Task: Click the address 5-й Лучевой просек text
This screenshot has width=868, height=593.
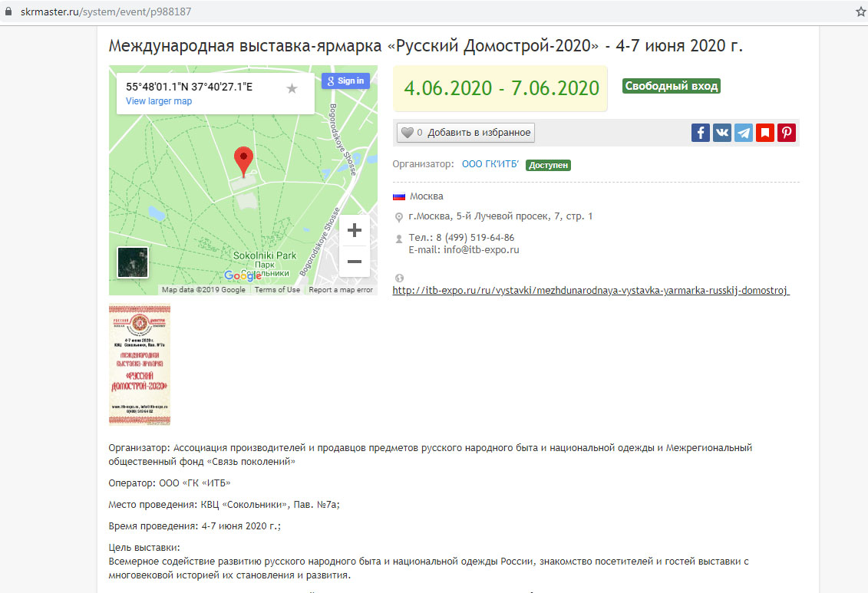Action: (500, 216)
